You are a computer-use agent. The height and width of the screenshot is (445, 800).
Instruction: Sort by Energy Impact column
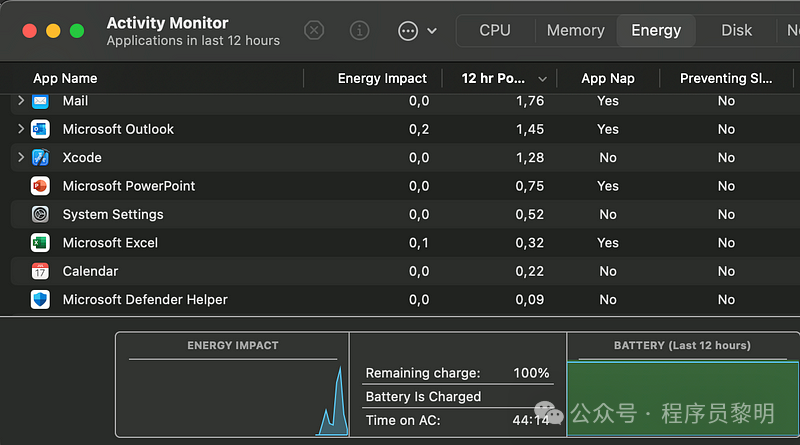(382, 78)
